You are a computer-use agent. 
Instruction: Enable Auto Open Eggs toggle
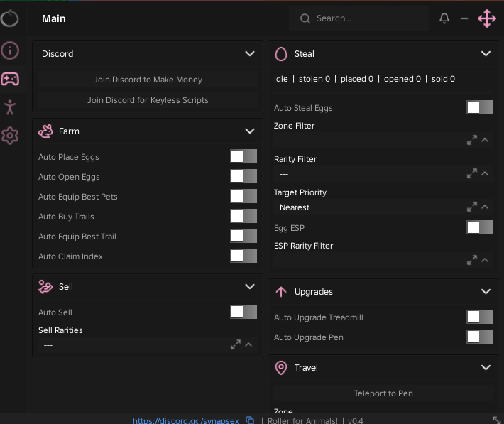[243, 177]
